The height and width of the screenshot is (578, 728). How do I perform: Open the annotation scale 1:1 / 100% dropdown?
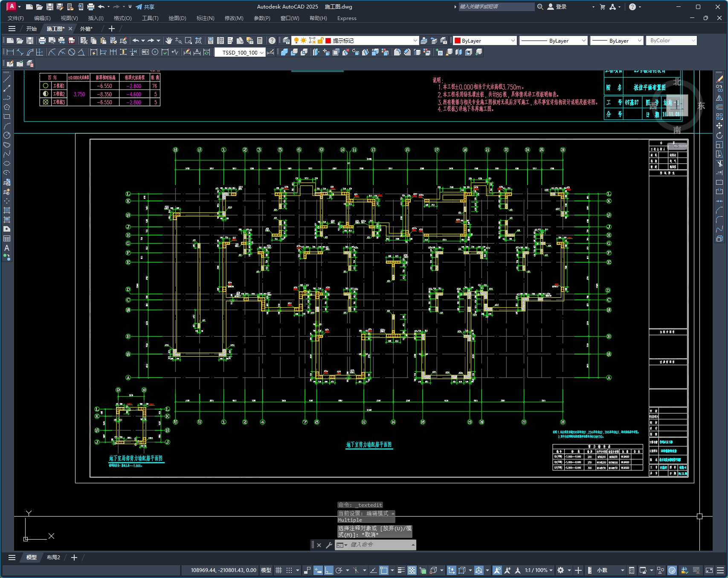tap(539, 570)
